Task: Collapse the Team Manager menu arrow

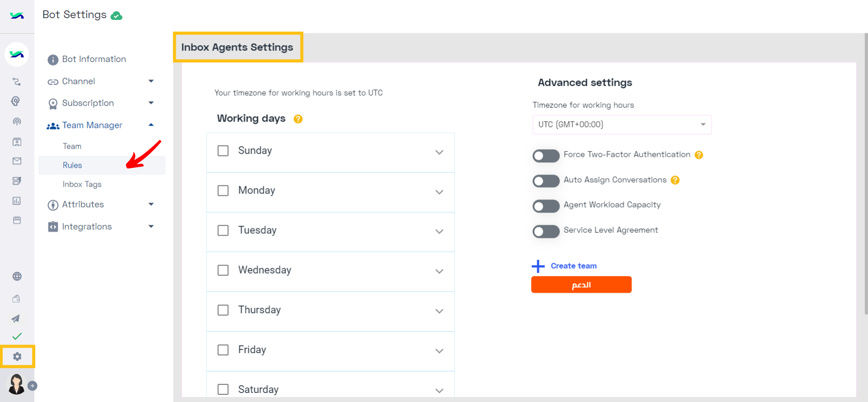Action: (x=151, y=125)
